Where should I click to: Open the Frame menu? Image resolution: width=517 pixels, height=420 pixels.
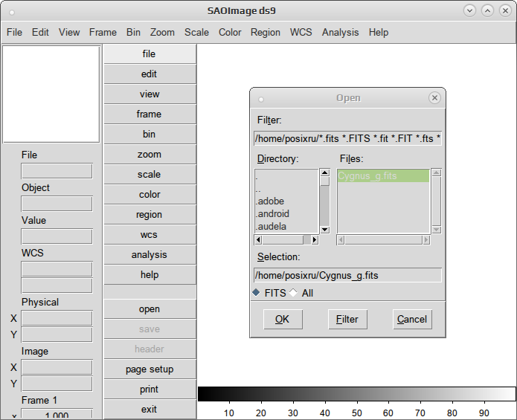pos(103,32)
